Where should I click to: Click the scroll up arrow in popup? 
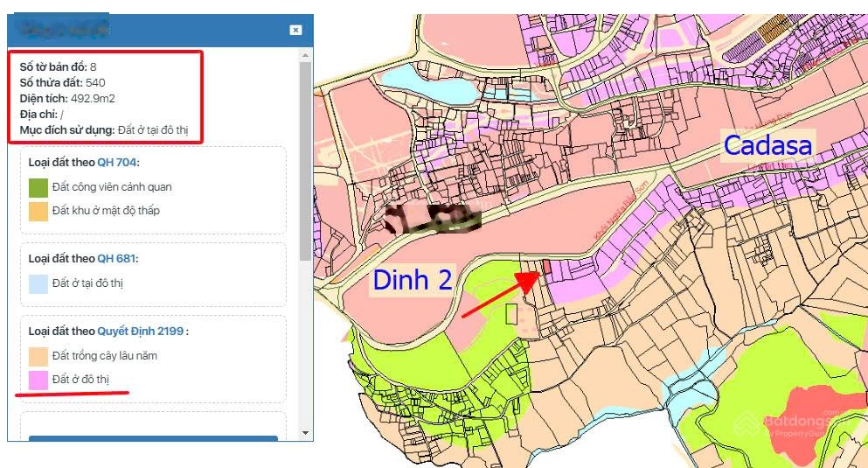[305, 55]
